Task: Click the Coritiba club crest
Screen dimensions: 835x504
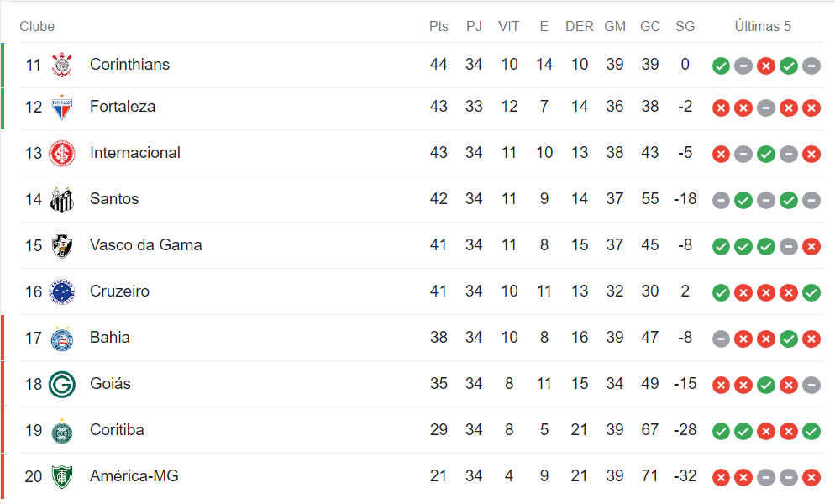Action: coord(62,431)
